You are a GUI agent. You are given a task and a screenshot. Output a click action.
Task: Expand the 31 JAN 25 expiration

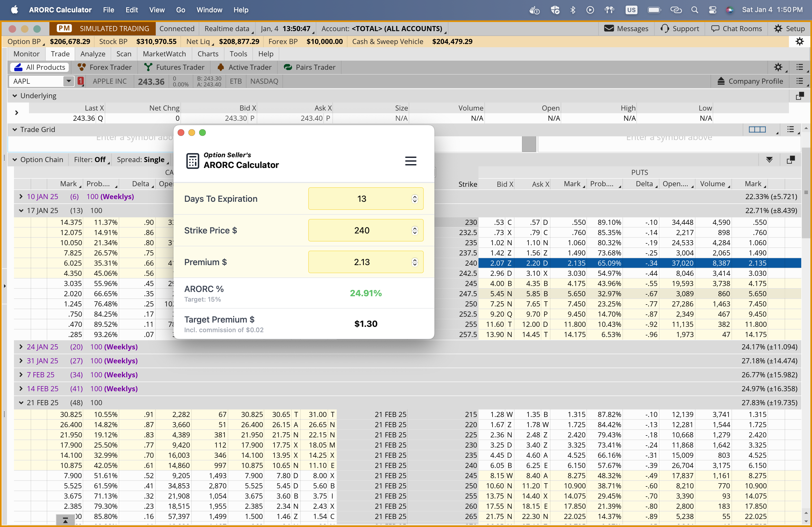pyautogui.click(x=21, y=361)
